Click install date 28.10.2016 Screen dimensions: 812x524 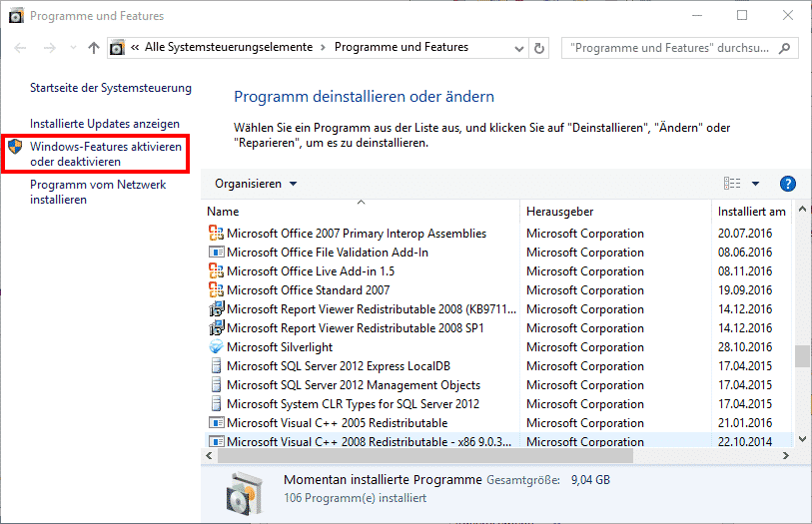click(745, 347)
